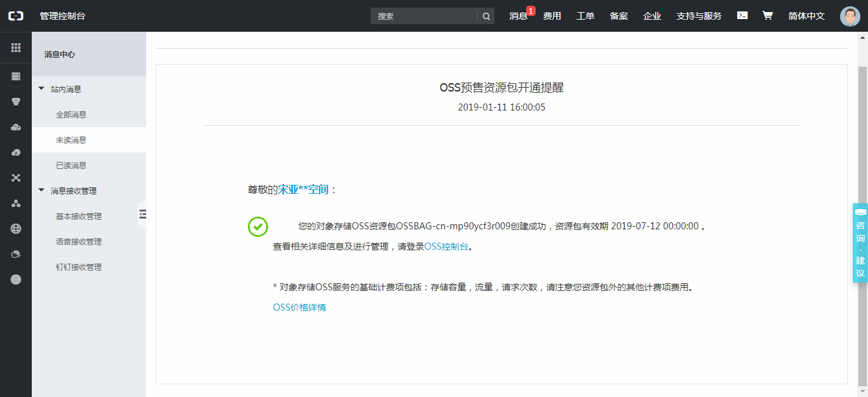Open the server stack icon in sidebar
This screenshot has height=397, width=868.
click(x=16, y=76)
